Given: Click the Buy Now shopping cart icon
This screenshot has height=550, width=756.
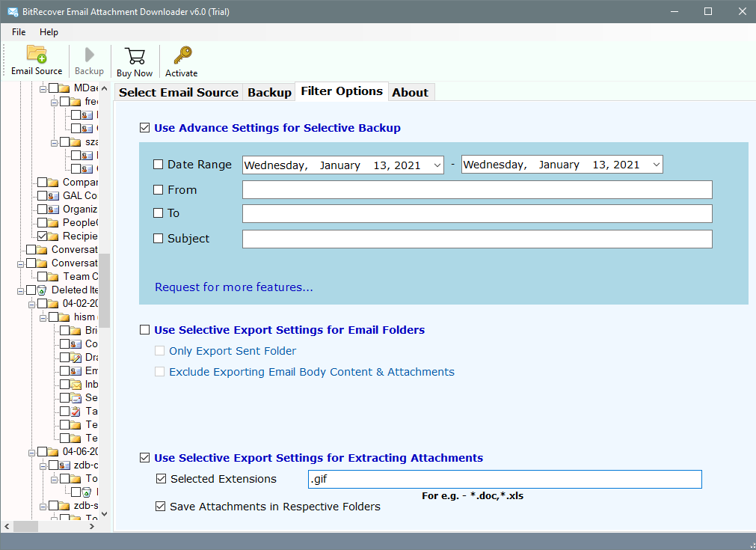Looking at the screenshot, I should pyautogui.click(x=135, y=56).
